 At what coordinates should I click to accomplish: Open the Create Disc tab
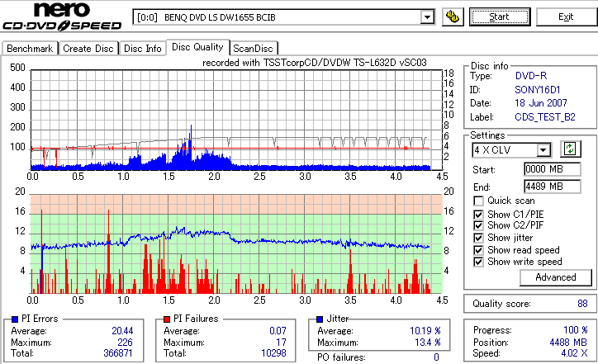click(x=88, y=49)
